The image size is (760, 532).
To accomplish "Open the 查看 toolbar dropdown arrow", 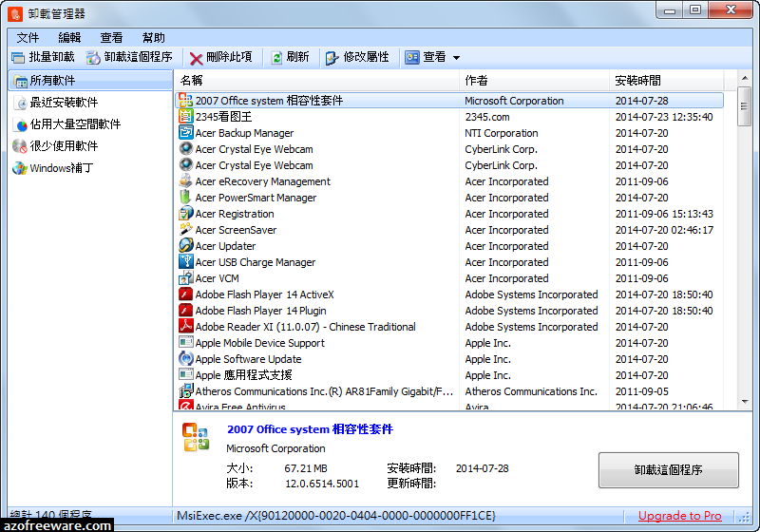I will (x=456, y=58).
